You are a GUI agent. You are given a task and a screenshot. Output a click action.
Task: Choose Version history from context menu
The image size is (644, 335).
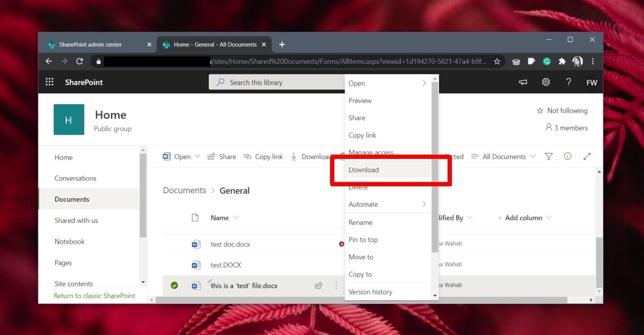(x=370, y=292)
